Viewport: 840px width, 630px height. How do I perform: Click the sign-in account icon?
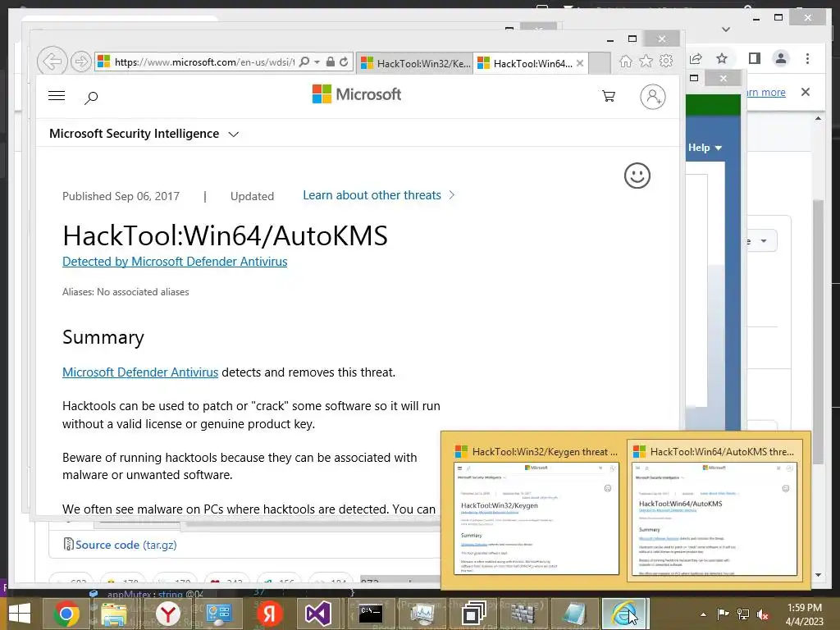(652, 97)
